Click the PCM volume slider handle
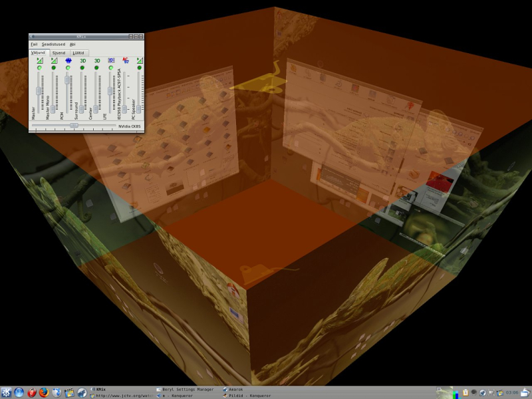Image resolution: width=532 pixels, height=399 pixels. pyautogui.click(x=67, y=80)
